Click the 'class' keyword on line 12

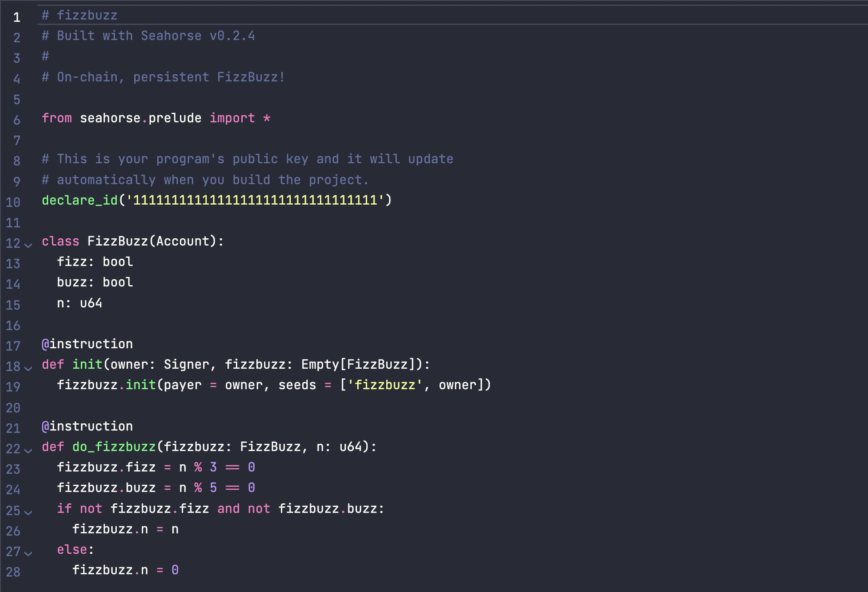(60, 241)
